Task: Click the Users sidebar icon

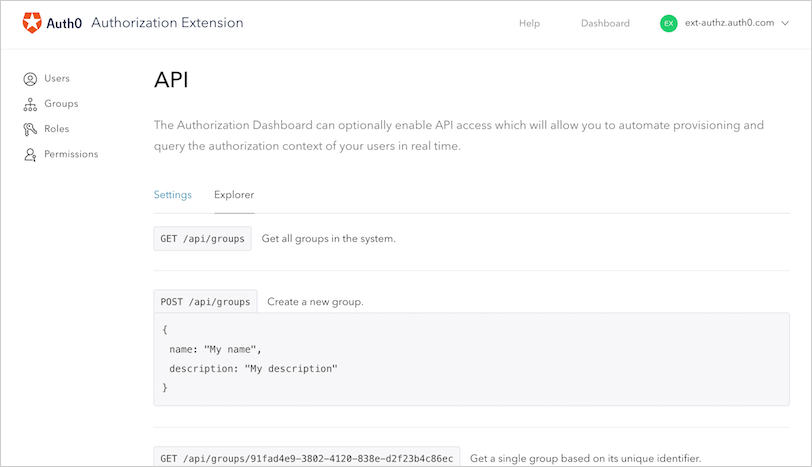Action: pos(30,79)
